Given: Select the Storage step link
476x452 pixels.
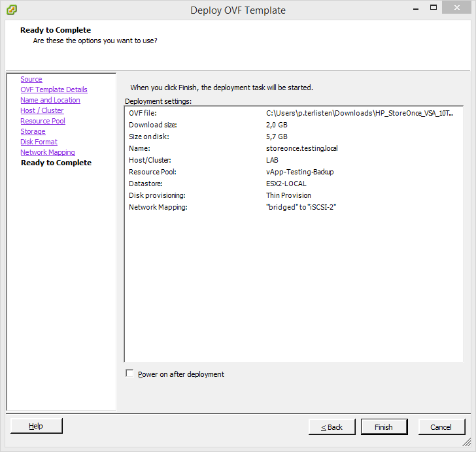Looking at the screenshot, I should click(x=33, y=131).
